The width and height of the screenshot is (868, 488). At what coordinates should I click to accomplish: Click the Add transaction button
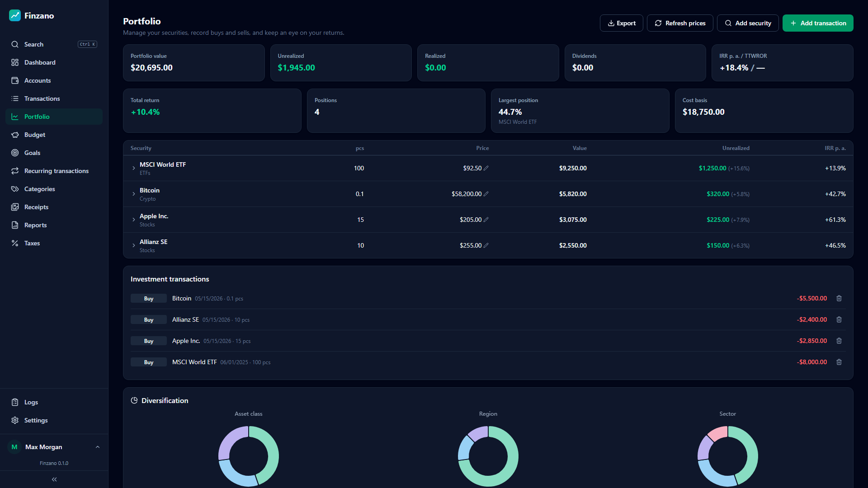(x=818, y=23)
